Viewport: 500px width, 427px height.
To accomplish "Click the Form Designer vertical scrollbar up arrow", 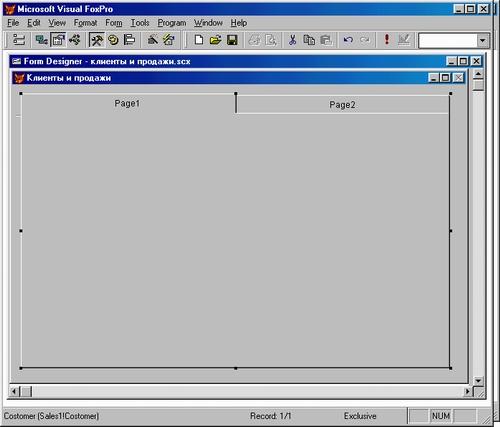I will click(x=478, y=74).
